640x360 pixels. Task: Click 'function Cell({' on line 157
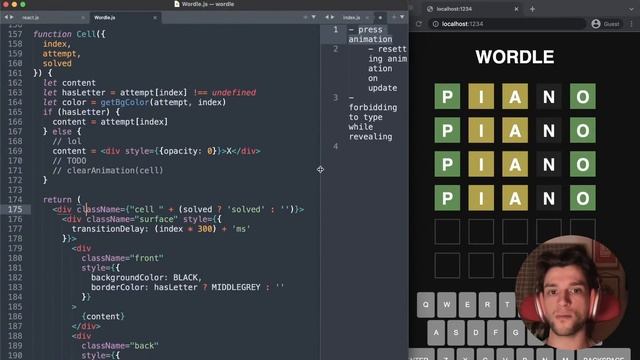click(x=69, y=34)
